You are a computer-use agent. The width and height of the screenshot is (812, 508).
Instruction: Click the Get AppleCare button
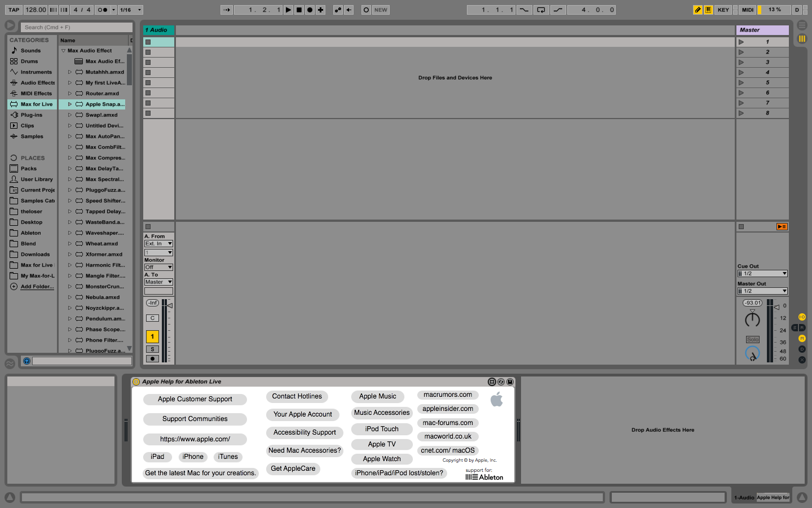pyautogui.click(x=293, y=468)
